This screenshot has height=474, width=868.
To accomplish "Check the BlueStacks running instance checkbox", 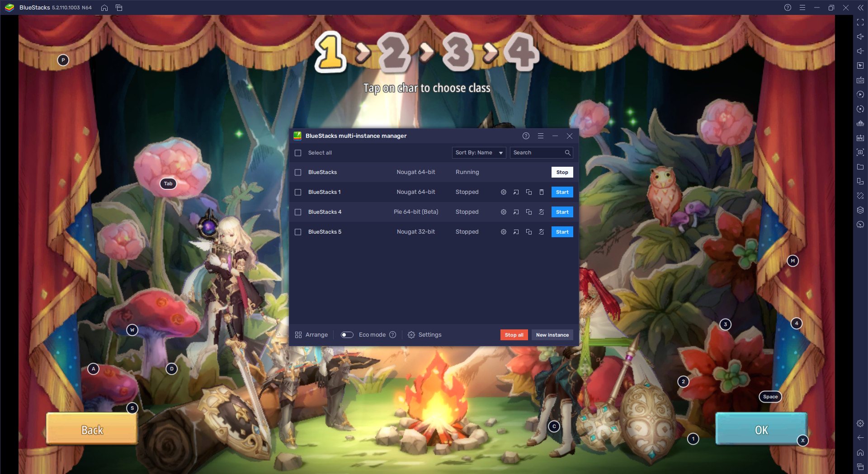I will 298,172.
